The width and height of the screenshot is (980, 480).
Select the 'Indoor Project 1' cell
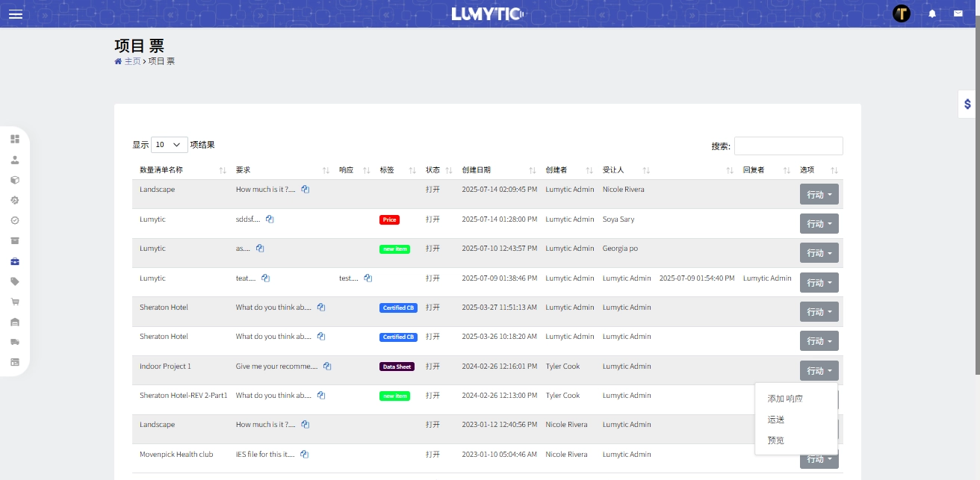pos(165,367)
